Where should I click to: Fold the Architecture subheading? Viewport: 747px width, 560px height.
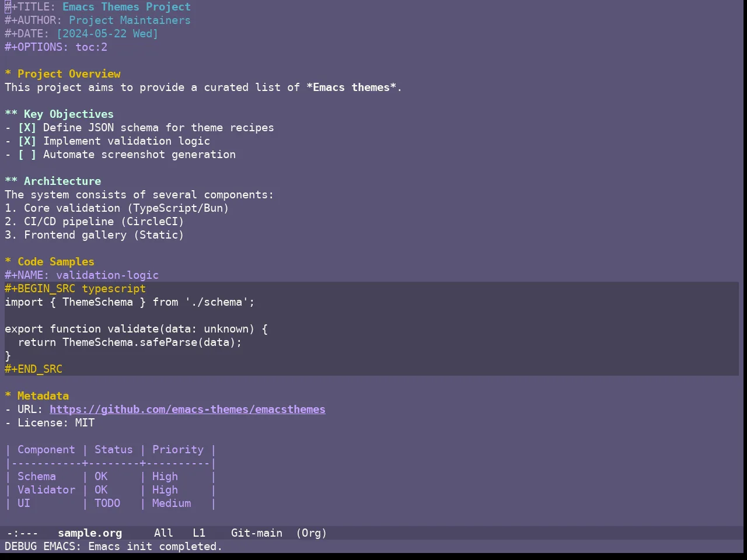pos(53,181)
